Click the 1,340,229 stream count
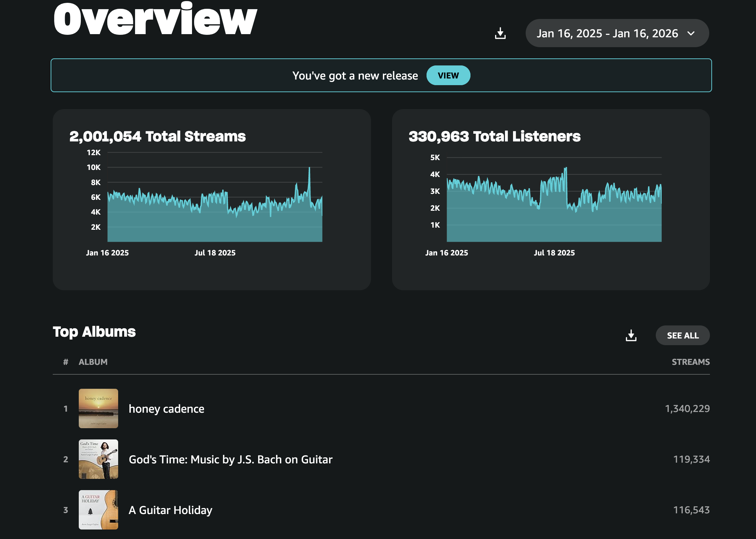The height and width of the screenshot is (539, 756). click(x=687, y=408)
